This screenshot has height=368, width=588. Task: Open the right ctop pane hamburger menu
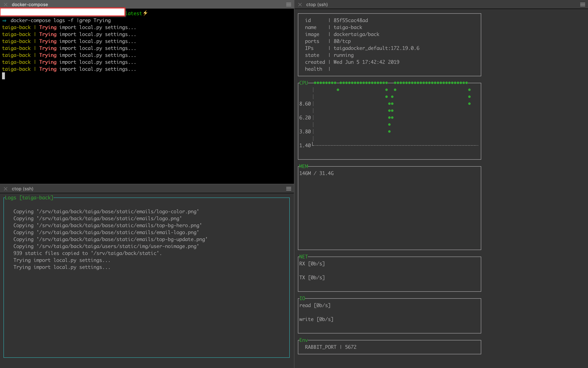pos(582,4)
